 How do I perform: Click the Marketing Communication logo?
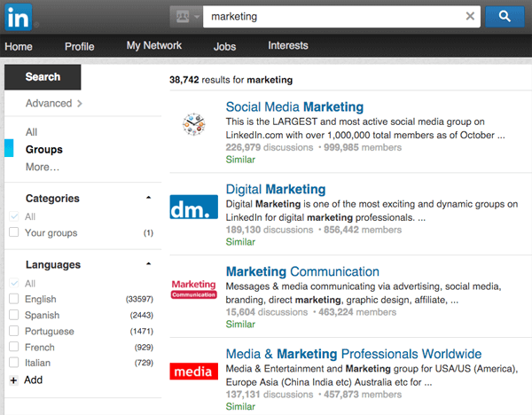click(193, 289)
